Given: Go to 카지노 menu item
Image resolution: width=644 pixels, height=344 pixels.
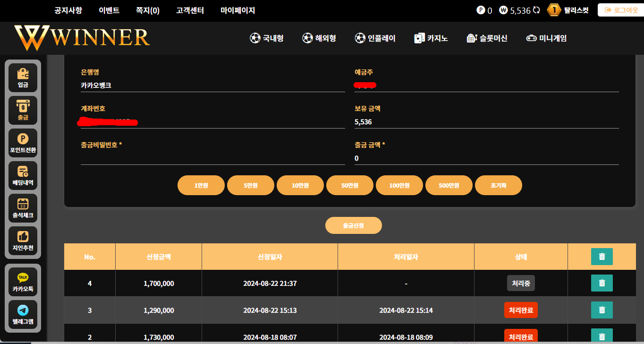Looking at the screenshot, I should [431, 38].
